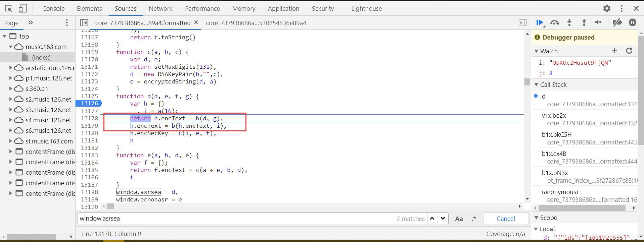This screenshot has width=644, height=242.
Task: Click the call stack horizontal scrollbar
Action: click(x=582, y=208)
